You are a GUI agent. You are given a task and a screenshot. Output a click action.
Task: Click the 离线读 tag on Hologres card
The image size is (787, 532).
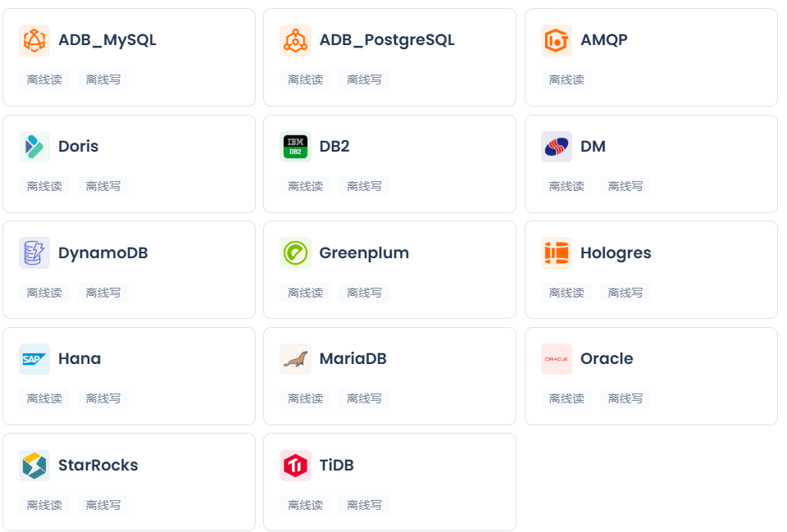[566, 293]
